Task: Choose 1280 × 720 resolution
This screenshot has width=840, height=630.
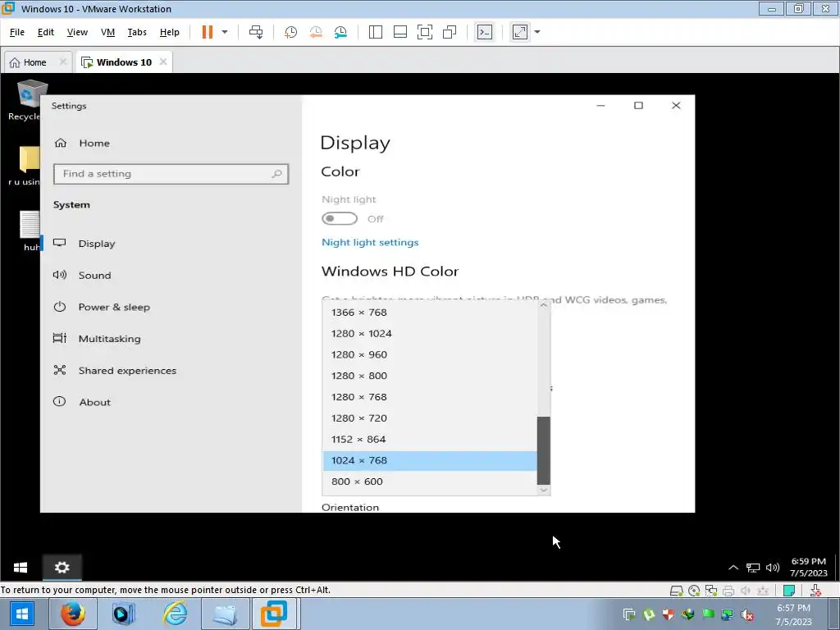Action: (x=430, y=418)
